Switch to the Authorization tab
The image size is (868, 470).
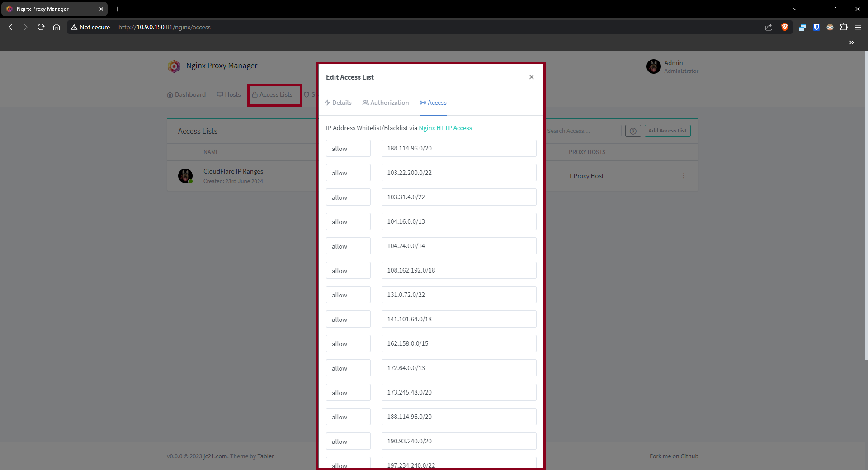tap(385, 103)
